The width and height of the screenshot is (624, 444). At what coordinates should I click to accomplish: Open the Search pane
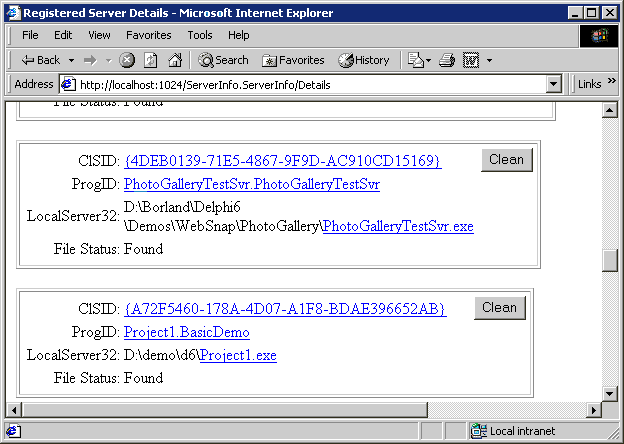[x=224, y=60]
